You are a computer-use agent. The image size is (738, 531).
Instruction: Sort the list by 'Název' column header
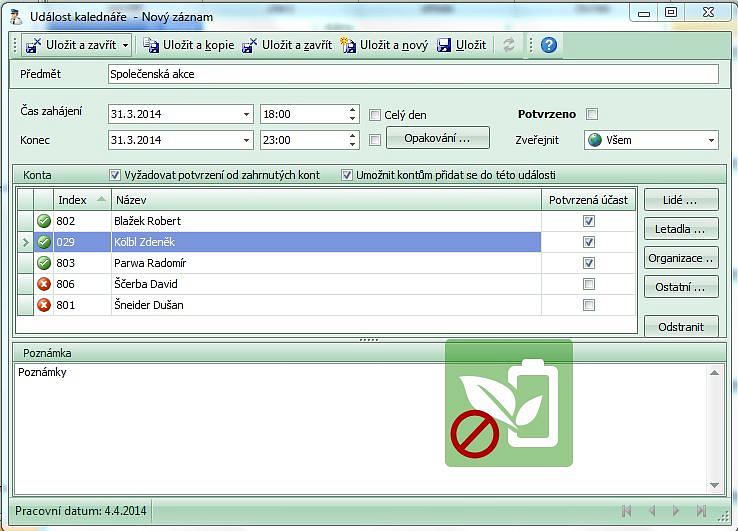[x=326, y=200]
